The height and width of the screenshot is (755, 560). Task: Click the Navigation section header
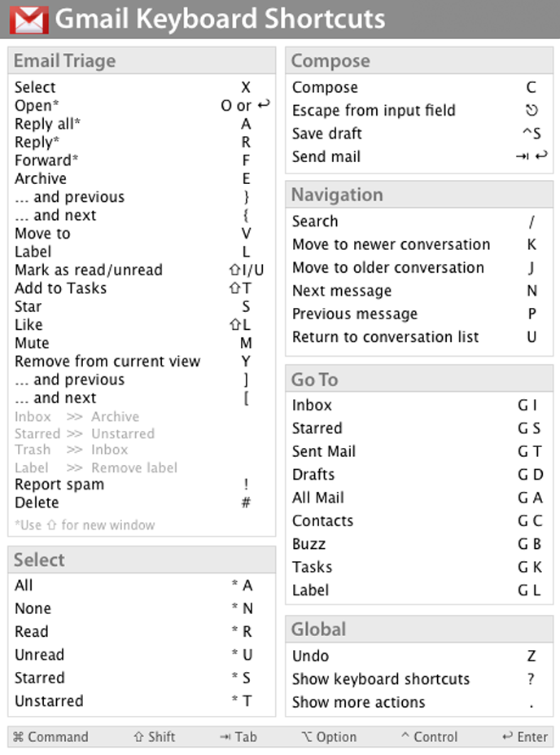tap(337, 195)
